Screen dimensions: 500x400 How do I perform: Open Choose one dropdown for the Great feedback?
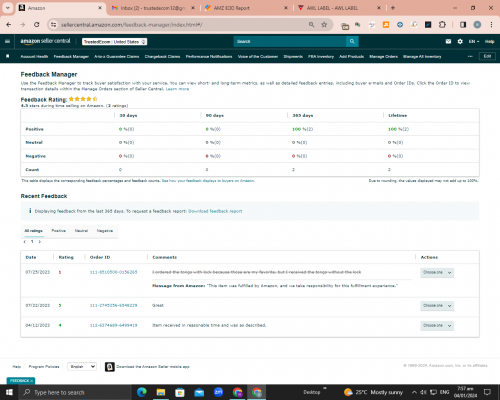437,306
